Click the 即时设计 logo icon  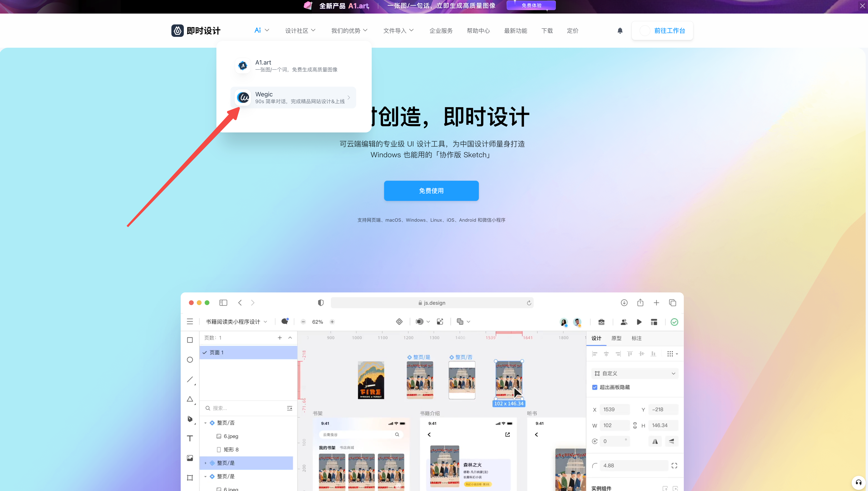coord(178,31)
